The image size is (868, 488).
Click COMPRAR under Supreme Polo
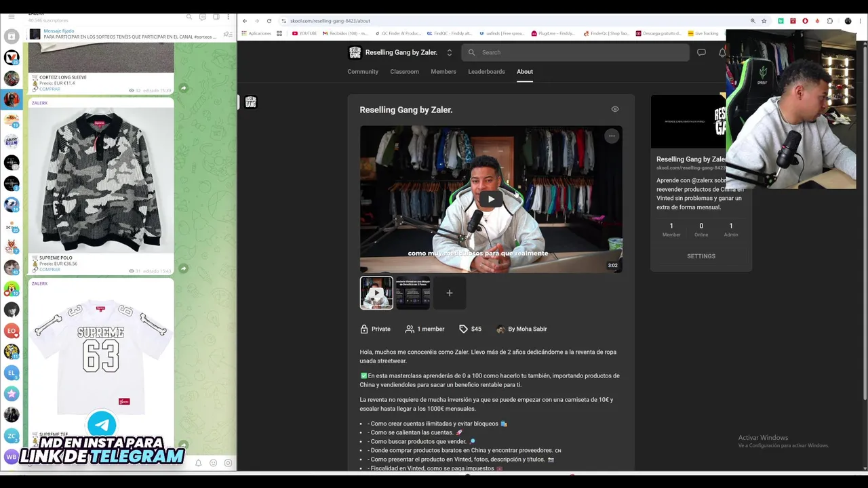(x=50, y=269)
